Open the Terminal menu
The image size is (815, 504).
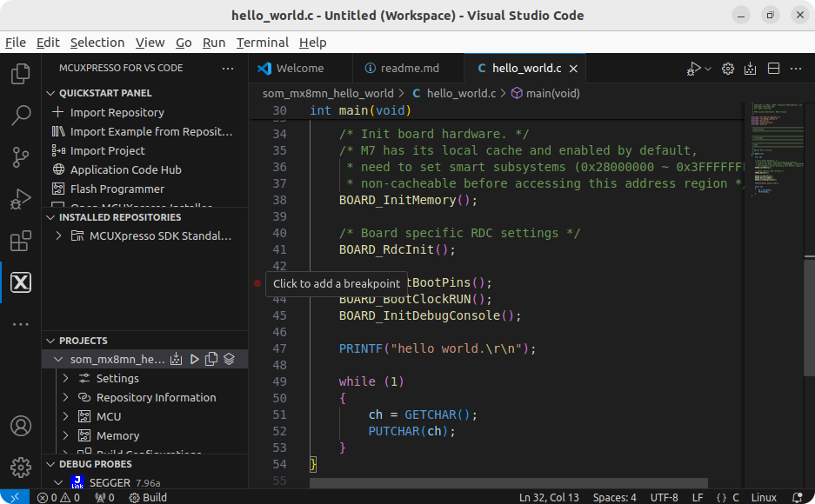coord(262,43)
